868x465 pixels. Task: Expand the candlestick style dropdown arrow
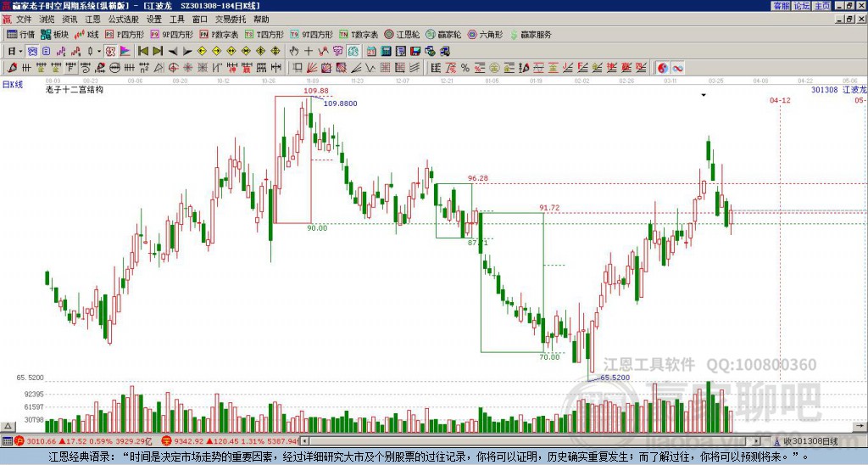tap(99, 52)
